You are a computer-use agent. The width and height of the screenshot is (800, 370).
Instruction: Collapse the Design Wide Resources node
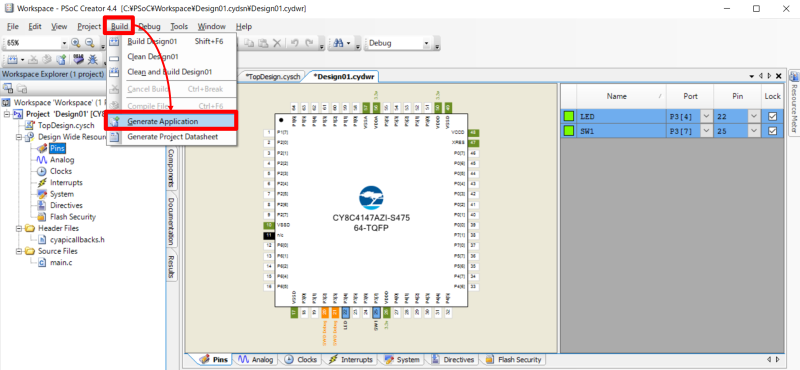(x=19, y=137)
